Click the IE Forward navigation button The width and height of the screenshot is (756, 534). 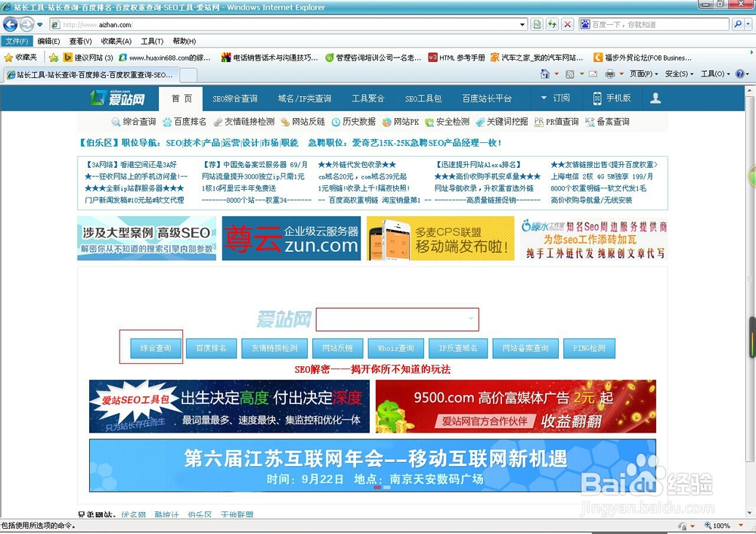coord(27,24)
